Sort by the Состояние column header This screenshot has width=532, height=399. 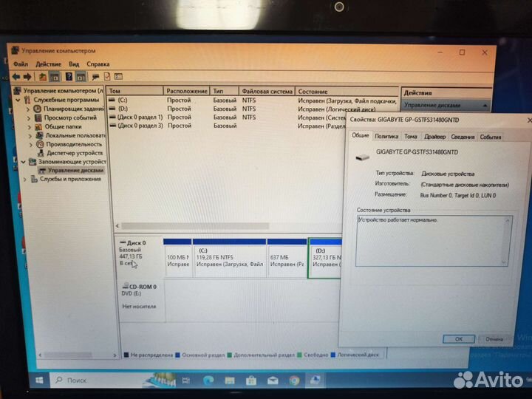point(347,92)
